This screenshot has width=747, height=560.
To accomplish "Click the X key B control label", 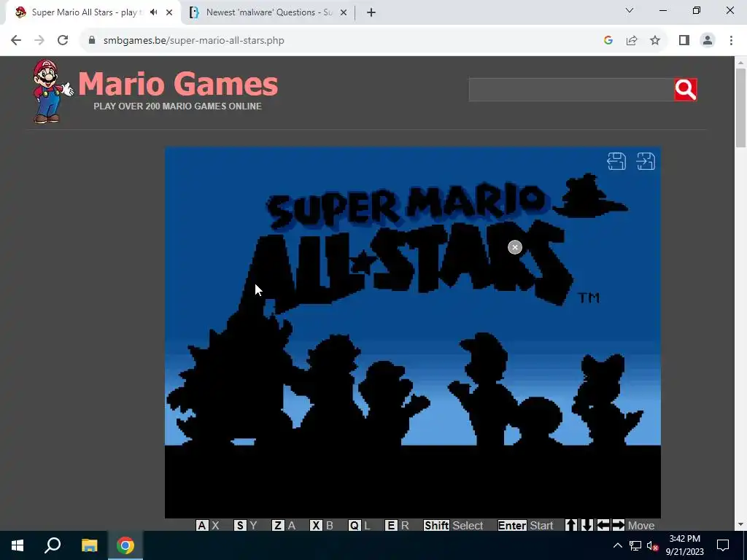I will [322, 525].
